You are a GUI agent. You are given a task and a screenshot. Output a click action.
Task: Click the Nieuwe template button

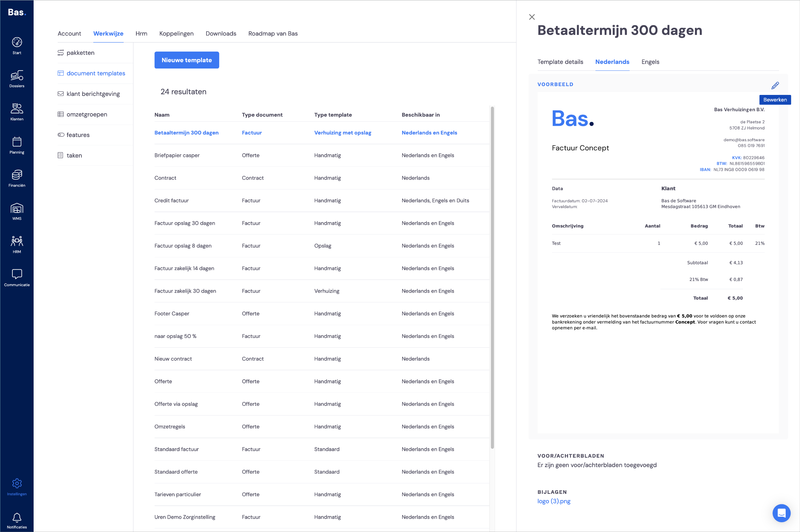187,60
